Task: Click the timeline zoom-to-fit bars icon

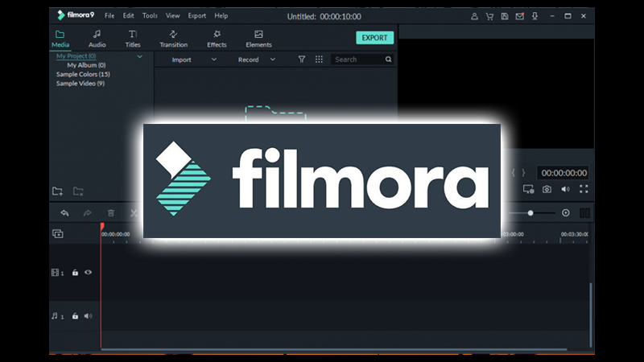Action: point(584,212)
